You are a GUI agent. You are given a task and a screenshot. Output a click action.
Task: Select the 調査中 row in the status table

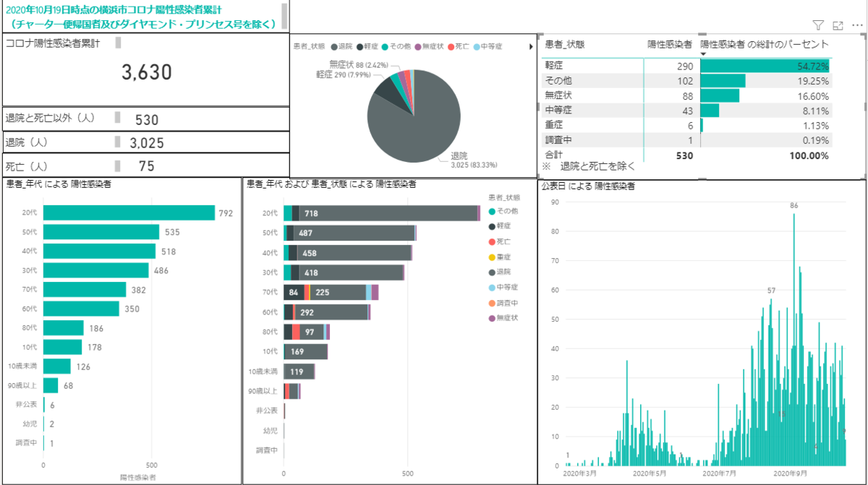[x=687, y=140]
